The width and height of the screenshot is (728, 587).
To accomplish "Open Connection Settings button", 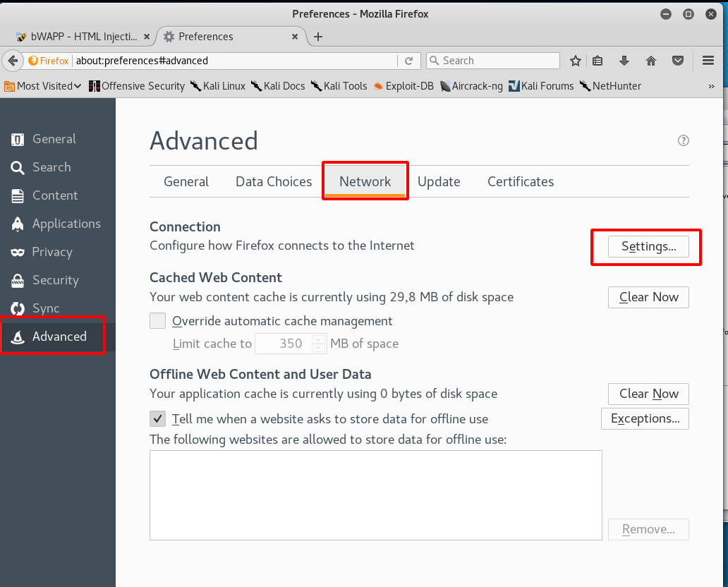I will (648, 246).
